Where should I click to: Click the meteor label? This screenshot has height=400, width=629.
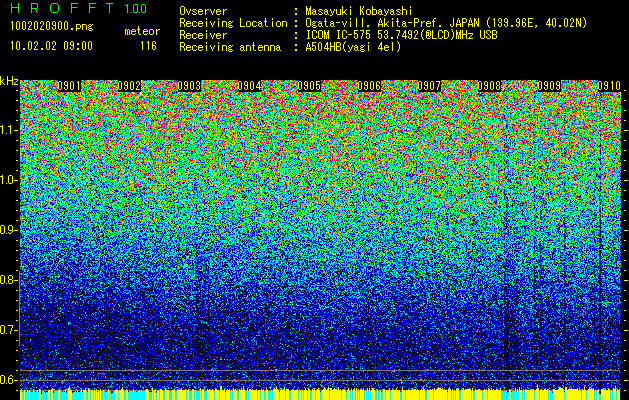[142, 31]
